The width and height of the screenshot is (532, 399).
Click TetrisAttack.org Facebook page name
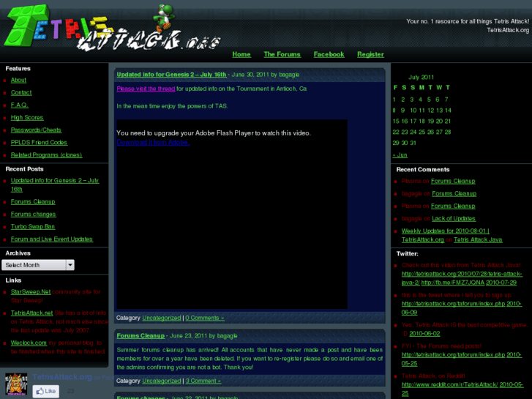tap(62, 377)
